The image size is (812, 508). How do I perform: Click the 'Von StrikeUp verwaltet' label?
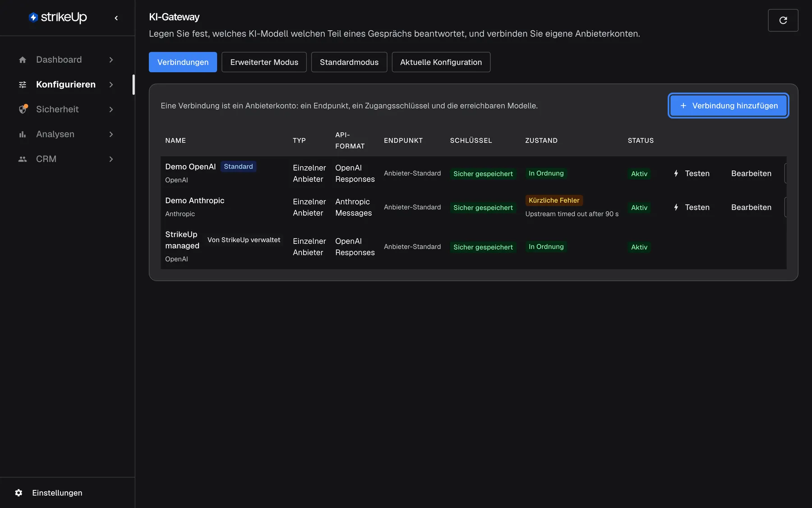(x=244, y=240)
